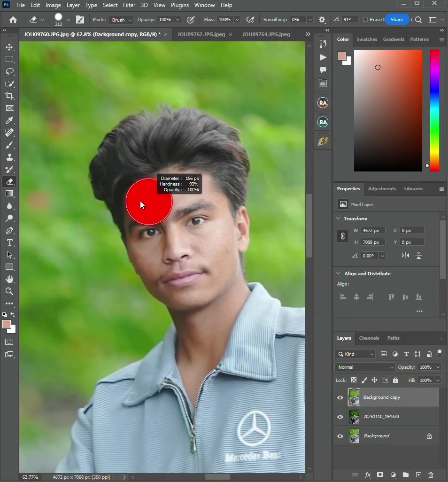Hide the Background layer eye

(x=340, y=436)
